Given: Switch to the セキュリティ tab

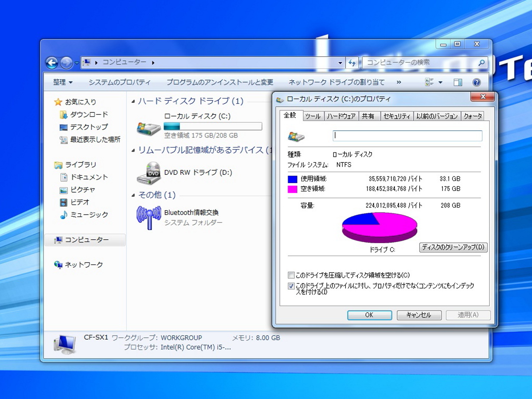Looking at the screenshot, I should click(397, 116).
